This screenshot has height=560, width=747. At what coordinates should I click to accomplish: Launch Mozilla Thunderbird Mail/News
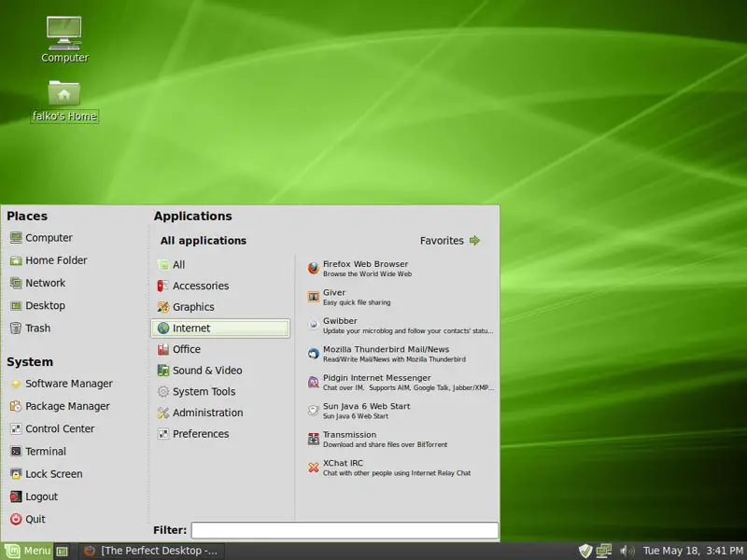tap(387, 354)
